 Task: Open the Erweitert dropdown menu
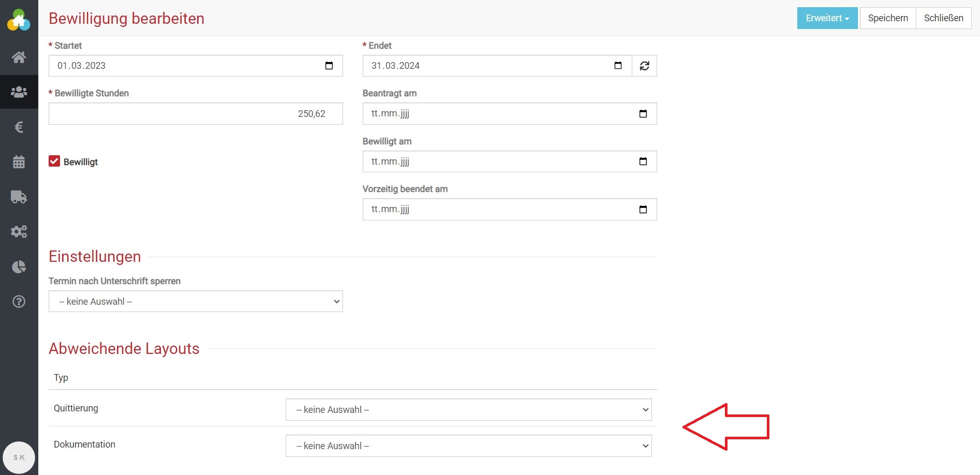pyautogui.click(x=827, y=18)
